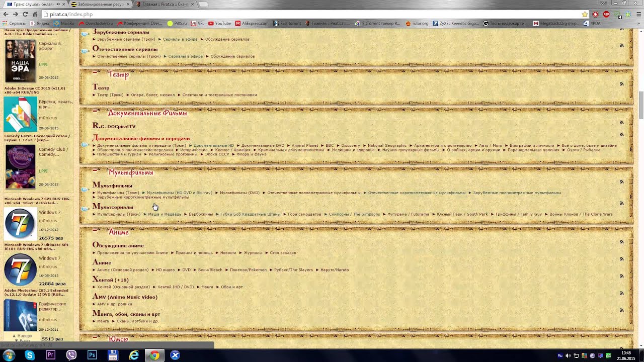Image resolution: width=644 pixels, height=362 pixels.
Task: Open the Покемон/Pokemon subforum link
Action: click(248, 269)
